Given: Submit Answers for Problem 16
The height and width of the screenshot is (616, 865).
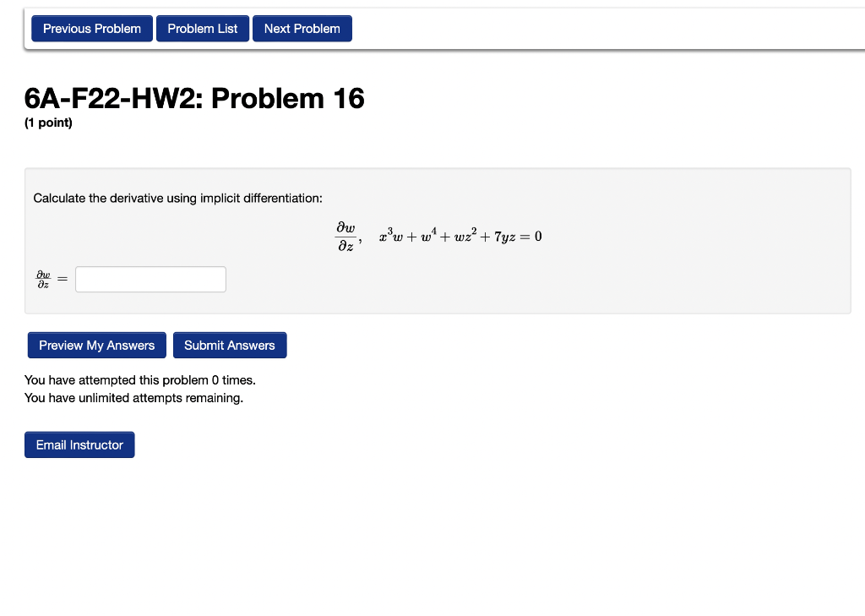Looking at the screenshot, I should pos(230,345).
